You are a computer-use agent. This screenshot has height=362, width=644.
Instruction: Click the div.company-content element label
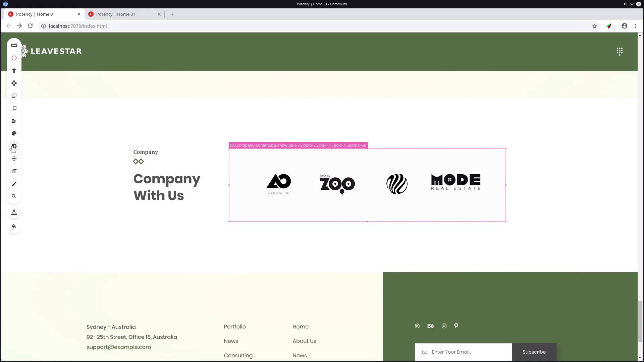pyautogui.click(x=298, y=145)
